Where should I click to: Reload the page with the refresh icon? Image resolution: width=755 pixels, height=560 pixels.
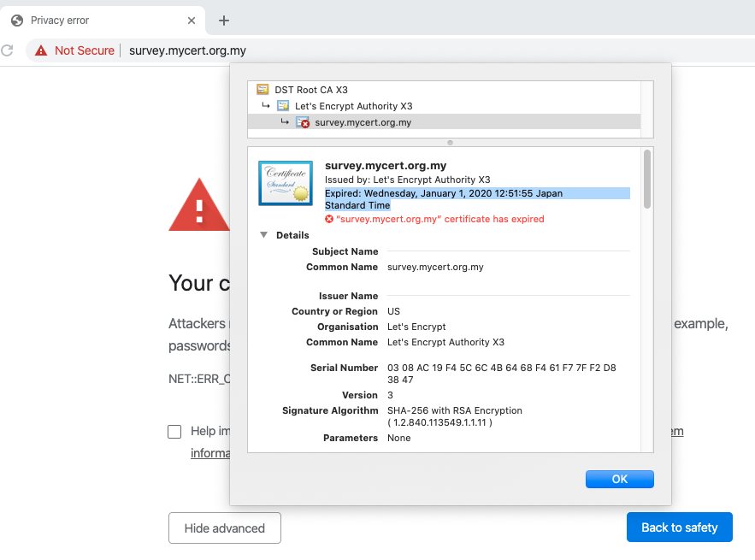(7, 50)
